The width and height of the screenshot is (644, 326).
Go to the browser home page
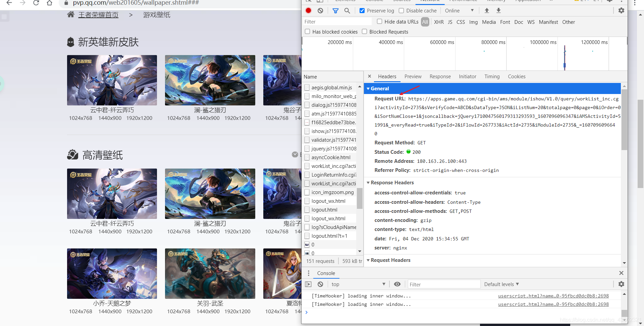[50, 3]
